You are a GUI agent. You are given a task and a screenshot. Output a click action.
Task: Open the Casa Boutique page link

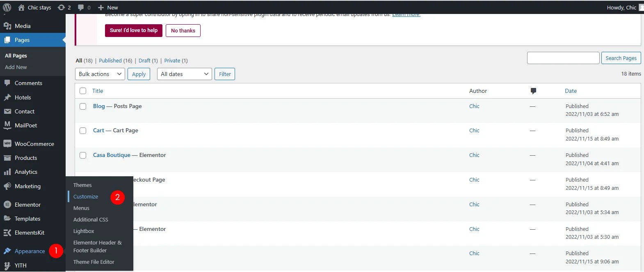[x=112, y=155]
